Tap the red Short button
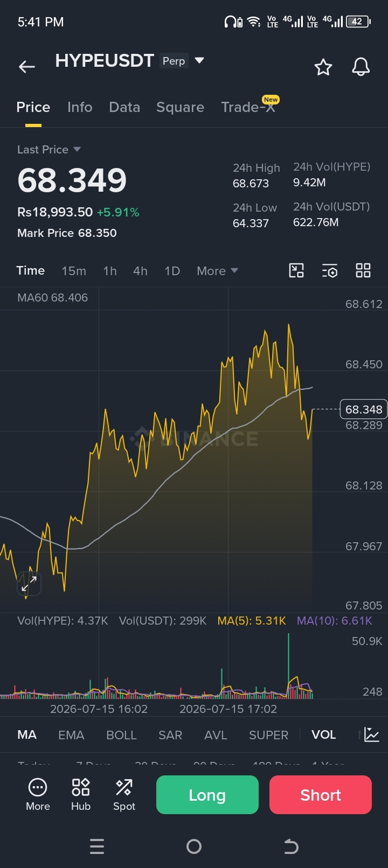Viewport: 388px width, 868px height. pos(321,795)
